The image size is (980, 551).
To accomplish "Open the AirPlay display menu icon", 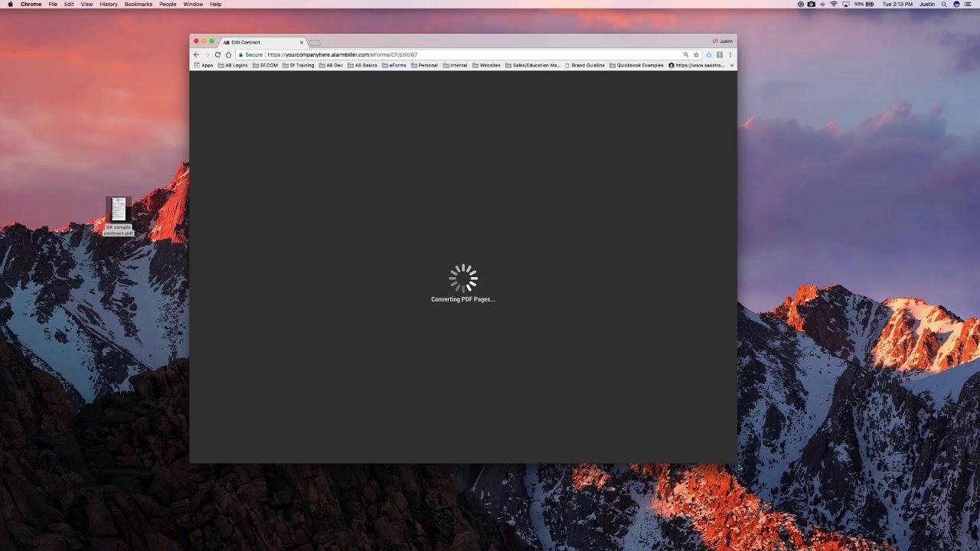I will (845, 4).
